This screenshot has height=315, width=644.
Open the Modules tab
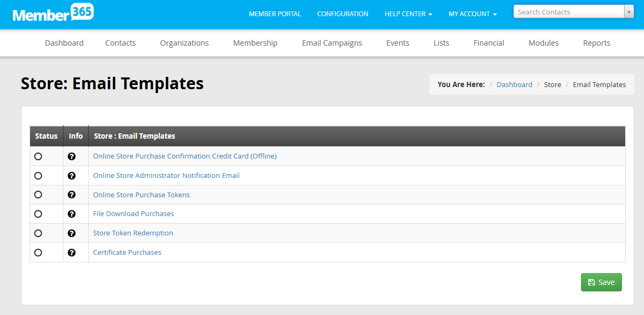(543, 42)
